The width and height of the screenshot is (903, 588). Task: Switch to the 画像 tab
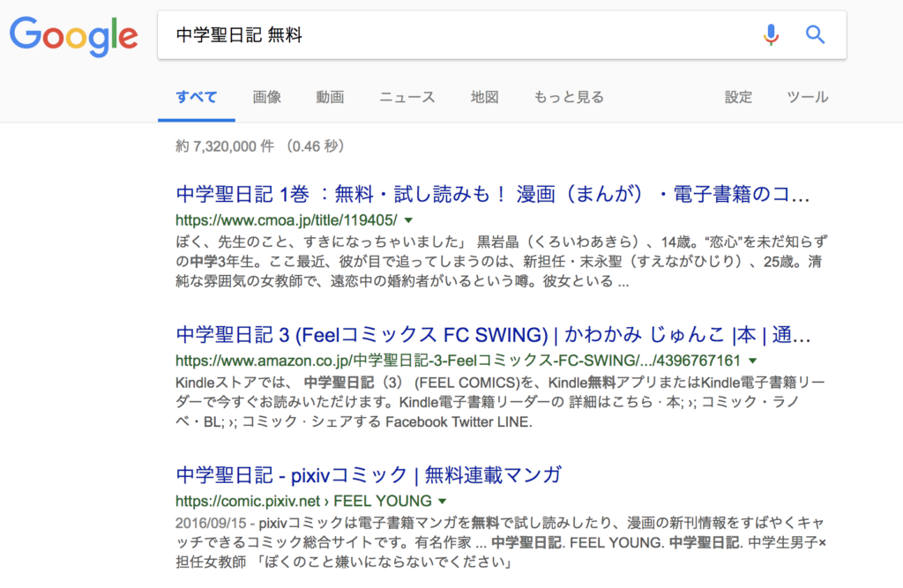(266, 97)
